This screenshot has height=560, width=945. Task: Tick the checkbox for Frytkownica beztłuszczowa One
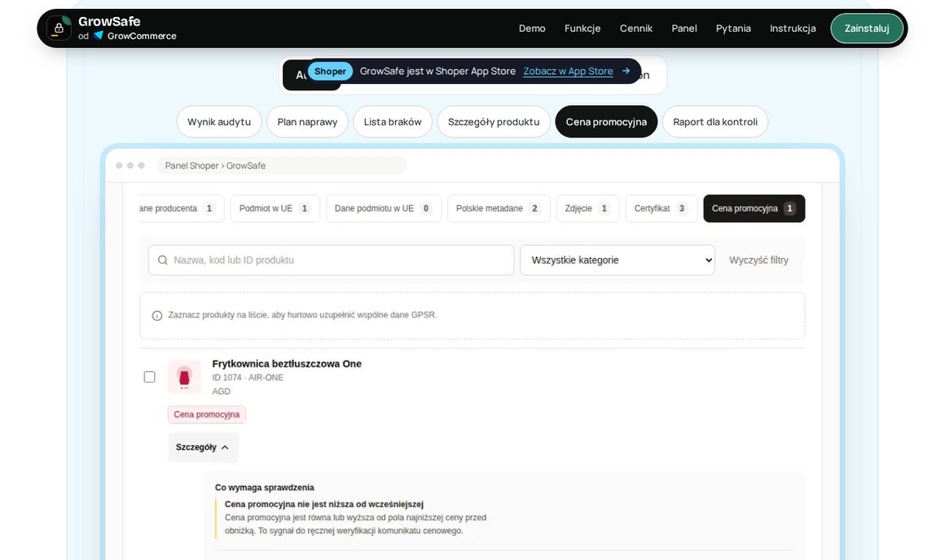(149, 377)
